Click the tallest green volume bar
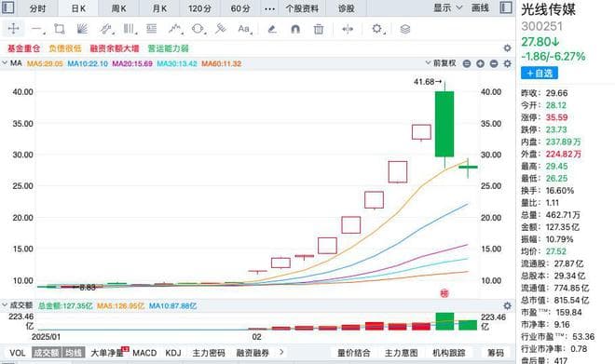The image size is (615, 364). click(444, 321)
